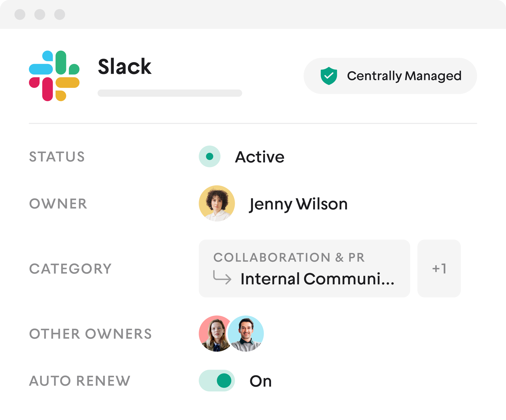
Task: Click the first gray window control dot
Action: point(20,15)
